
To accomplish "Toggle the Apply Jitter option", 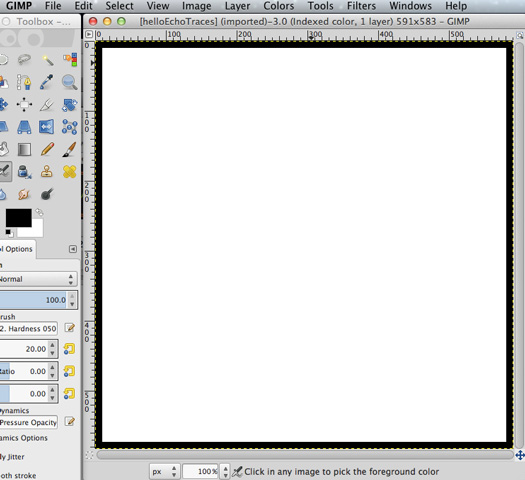I will (x=12, y=457).
